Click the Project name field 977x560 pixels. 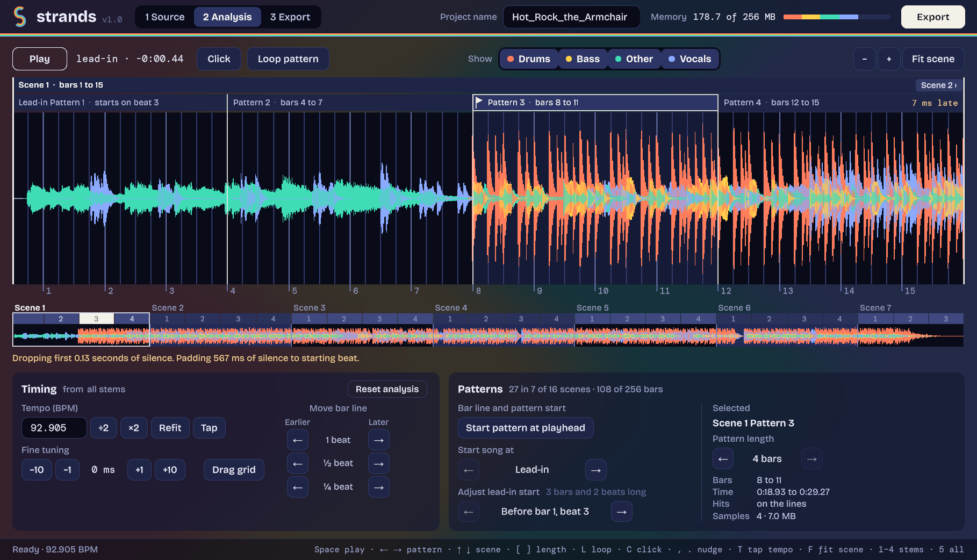click(571, 17)
